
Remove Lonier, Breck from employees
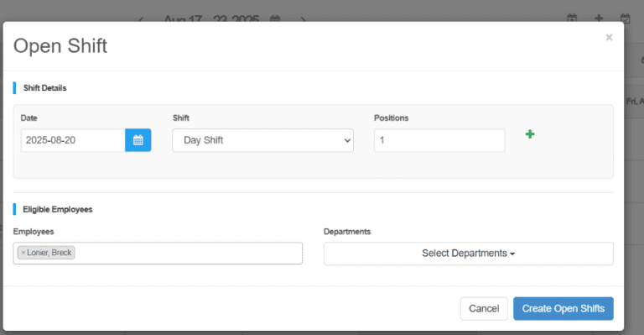(x=23, y=253)
